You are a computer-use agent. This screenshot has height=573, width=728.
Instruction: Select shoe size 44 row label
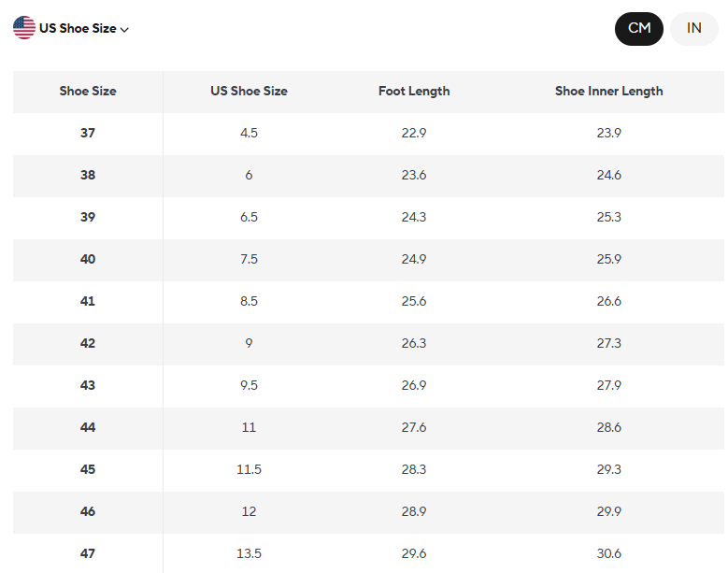(x=88, y=428)
